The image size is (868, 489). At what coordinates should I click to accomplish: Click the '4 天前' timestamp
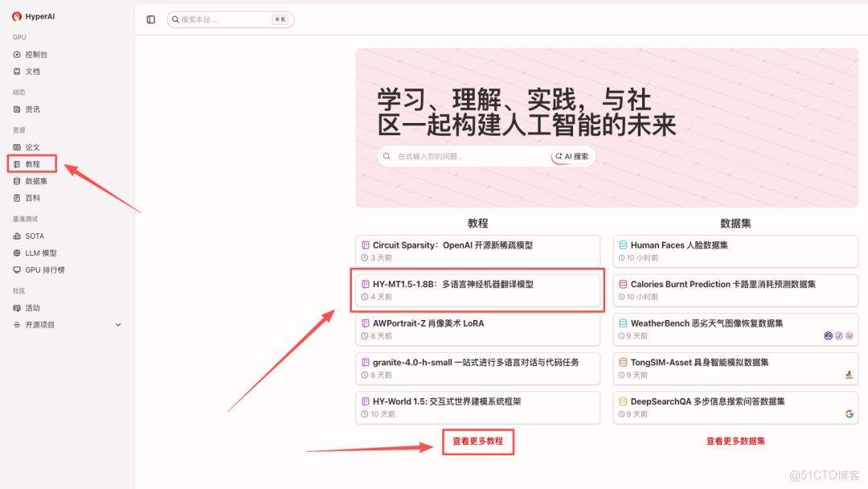pyautogui.click(x=381, y=297)
